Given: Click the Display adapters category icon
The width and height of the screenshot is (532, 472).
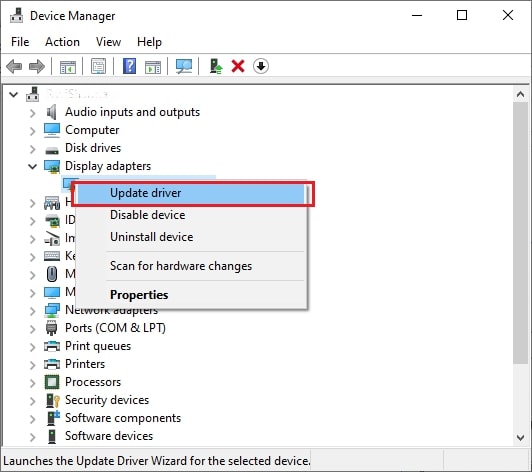Looking at the screenshot, I should (x=52, y=167).
